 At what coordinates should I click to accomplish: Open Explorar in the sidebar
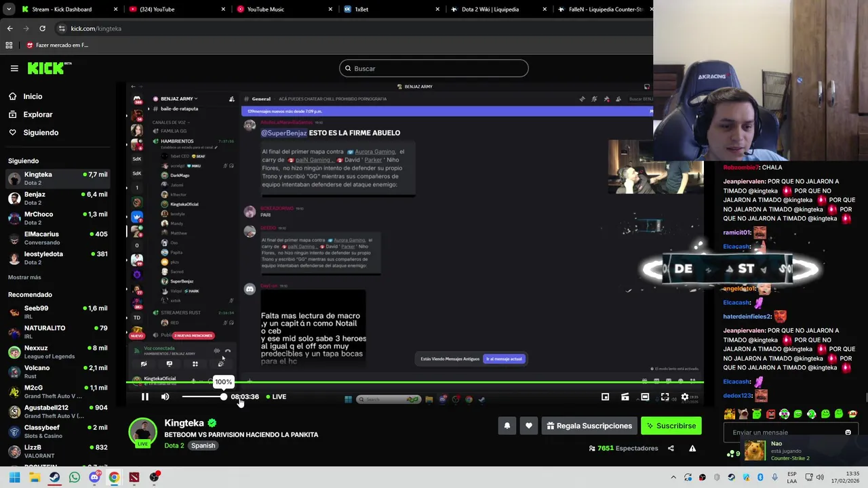(38, 115)
